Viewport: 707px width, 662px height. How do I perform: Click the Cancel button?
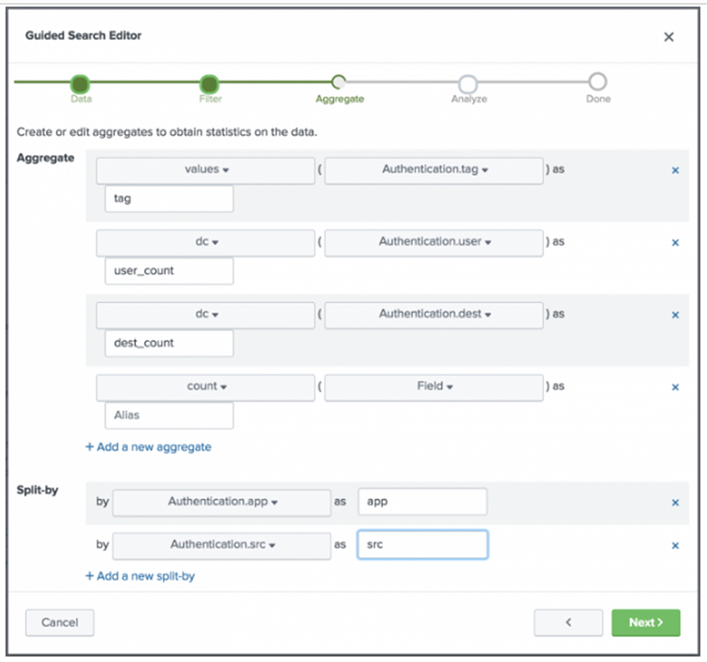[x=60, y=622]
